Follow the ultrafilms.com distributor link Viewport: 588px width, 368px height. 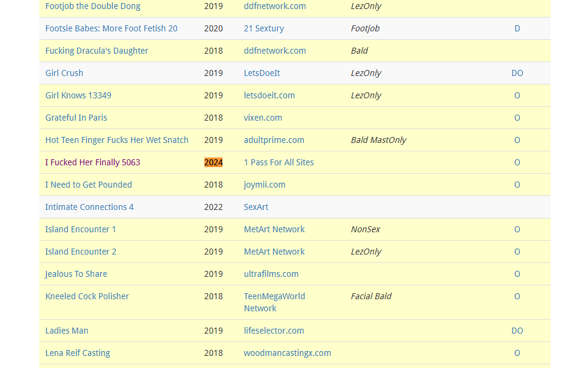coord(271,274)
